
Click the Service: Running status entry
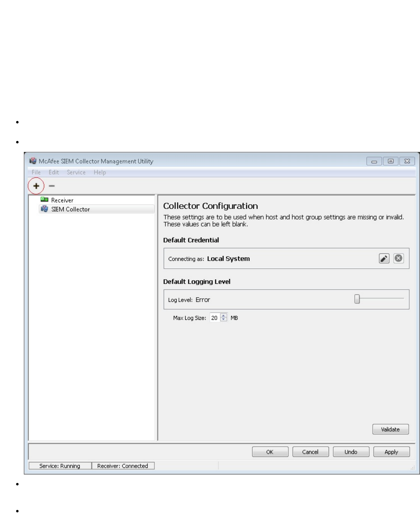(x=60, y=466)
